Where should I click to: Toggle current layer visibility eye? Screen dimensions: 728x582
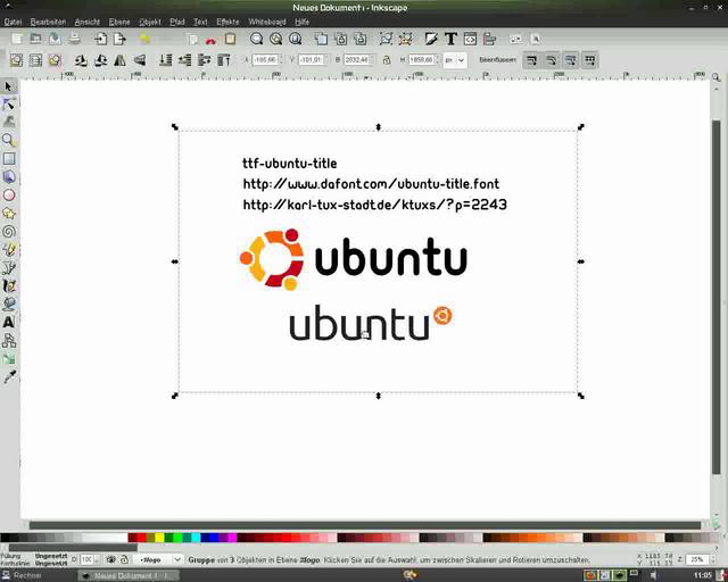click(x=111, y=560)
